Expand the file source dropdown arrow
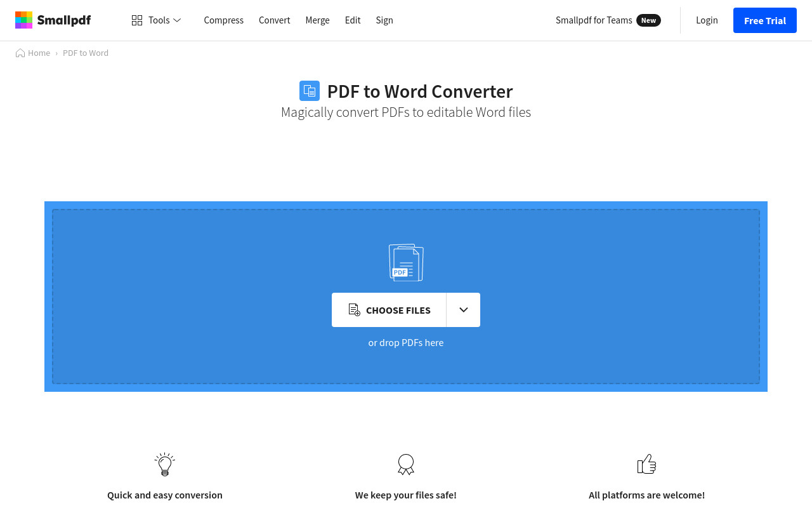The height and width of the screenshot is (508, 812). point(463,310)
